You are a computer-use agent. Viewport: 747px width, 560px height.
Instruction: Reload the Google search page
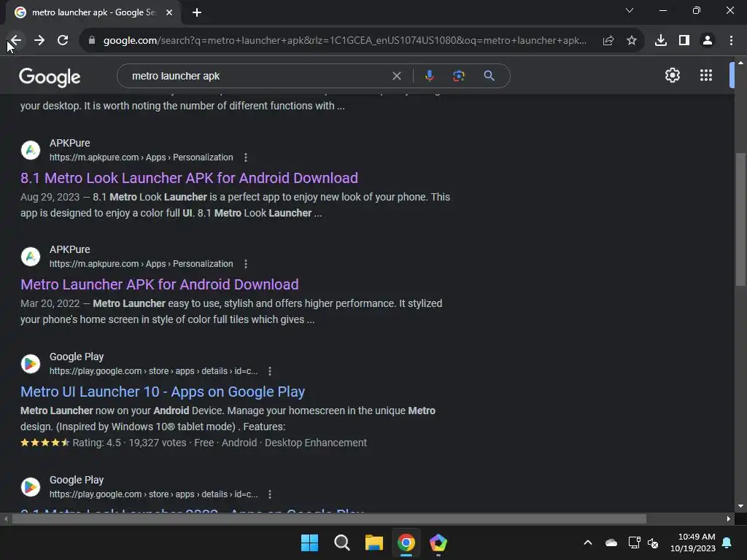(63, 41)
